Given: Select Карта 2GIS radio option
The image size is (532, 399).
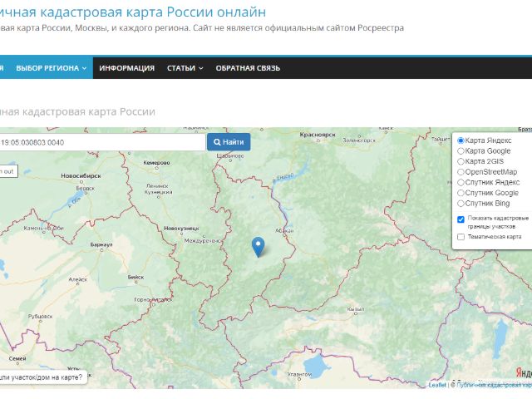Looking at the screenshot, I should pos(461,161).
